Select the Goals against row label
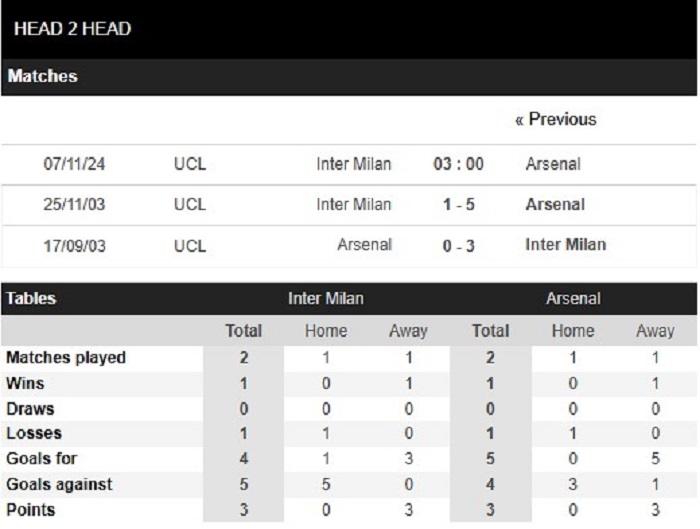Image resolution: width=700 pixels, height=529 pixels. point(59,484)
